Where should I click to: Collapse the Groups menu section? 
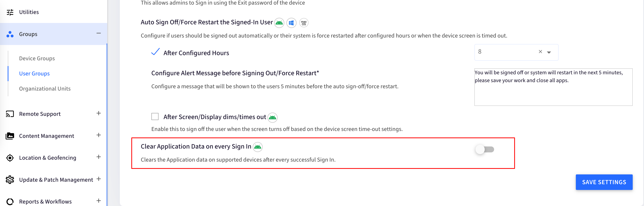coord(99,33)
